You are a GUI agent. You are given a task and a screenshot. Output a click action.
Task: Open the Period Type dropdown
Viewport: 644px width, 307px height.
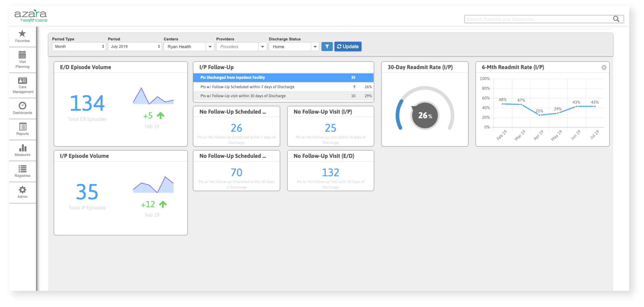[x=79, y=46]
